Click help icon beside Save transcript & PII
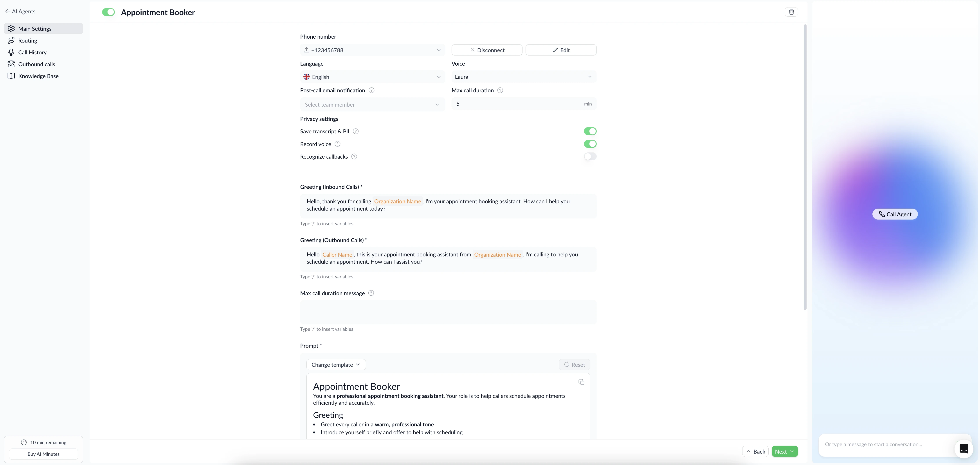Image resolution: width=980 pixels, height=465 pixels. [355, 132]
